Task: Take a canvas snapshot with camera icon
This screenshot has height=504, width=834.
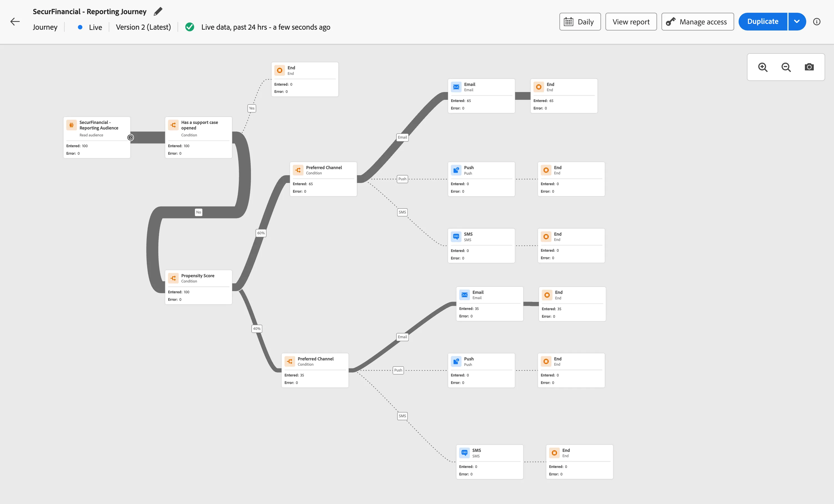Action: pyautogui.click(x=809, y=67)
